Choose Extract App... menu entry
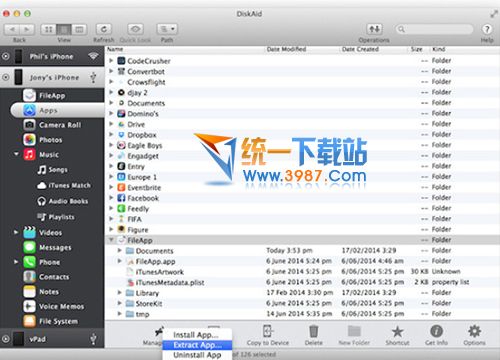Viewport: 500px width, 360px height. pyautogui.click(x=197, y=345)
